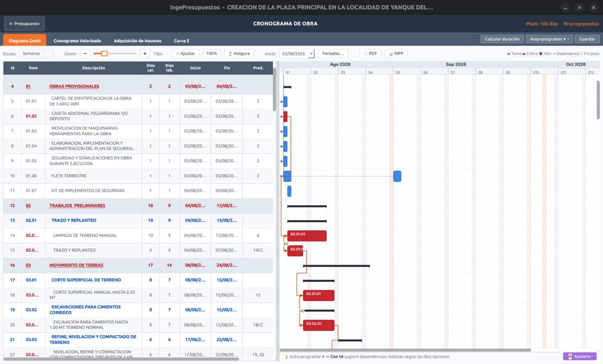Click KIT DE IMPLEMENTOS DE SEGURIDAD text
This screenshot has height=364, width=603.
click(x=88, y=191)
